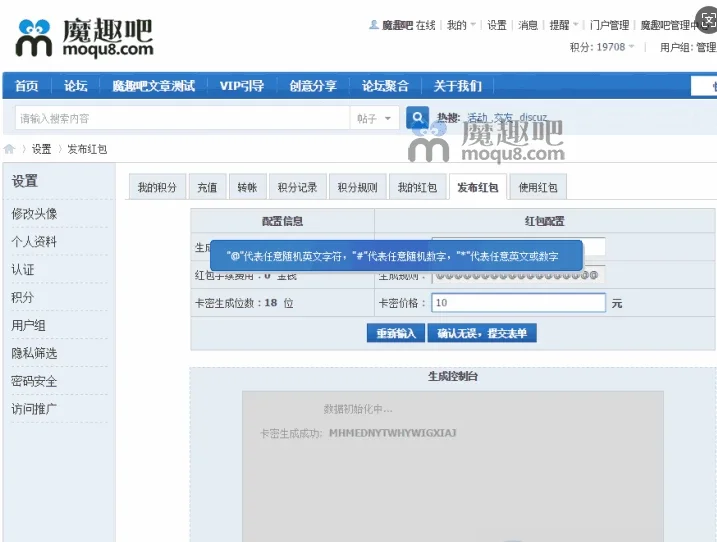Click the 卡密价格 input field
This screenshot has height=542, width=717.
(x=519, y=303)
